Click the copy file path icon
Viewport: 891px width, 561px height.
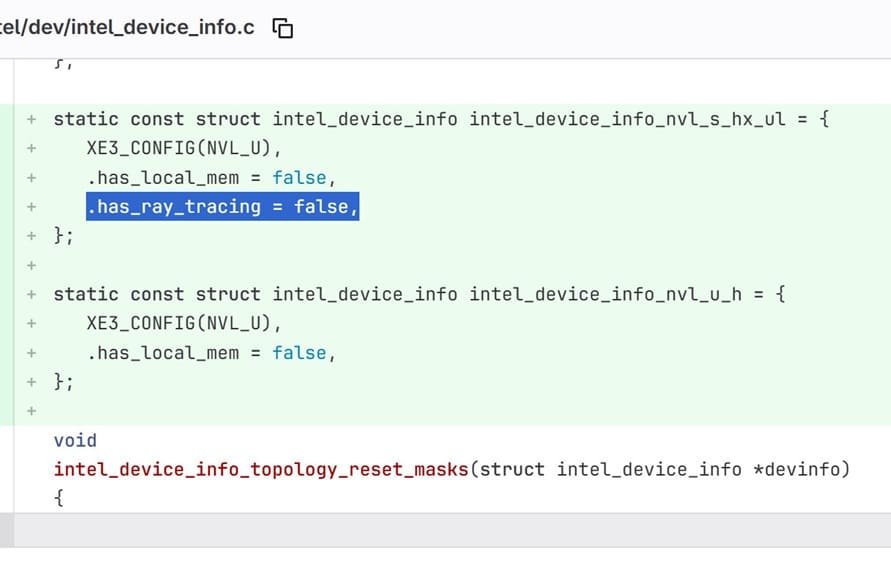(x=283, y=28)
